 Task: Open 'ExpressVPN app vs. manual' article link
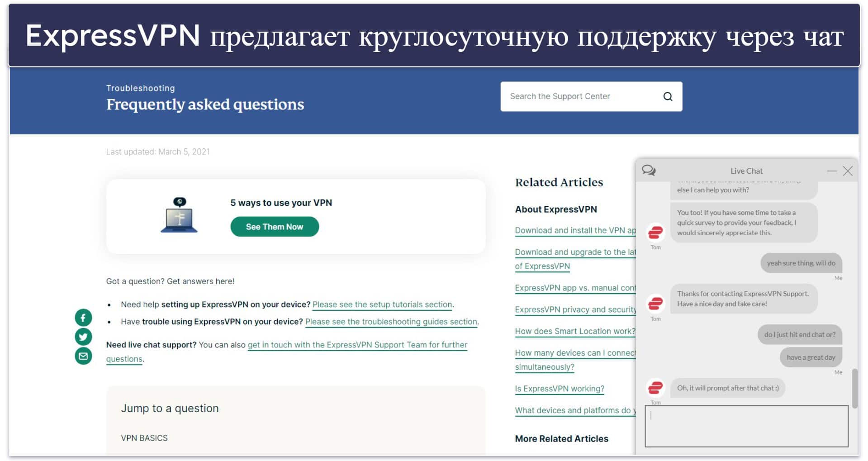coord(575,288)
